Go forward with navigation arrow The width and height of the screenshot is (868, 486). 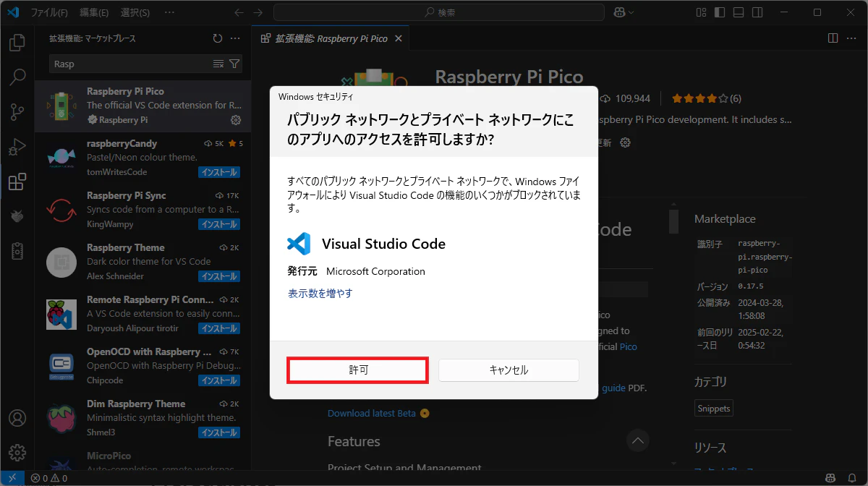pyautogui.click(x=258, y=12)
